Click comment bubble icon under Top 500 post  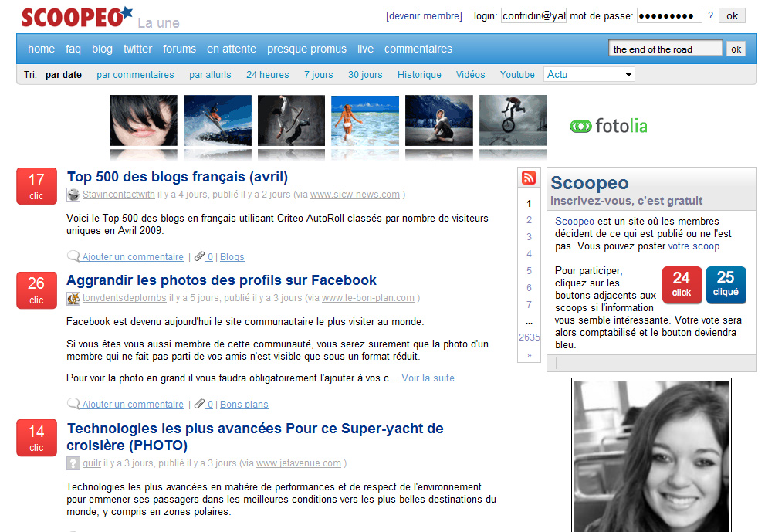tap(73, 256)
